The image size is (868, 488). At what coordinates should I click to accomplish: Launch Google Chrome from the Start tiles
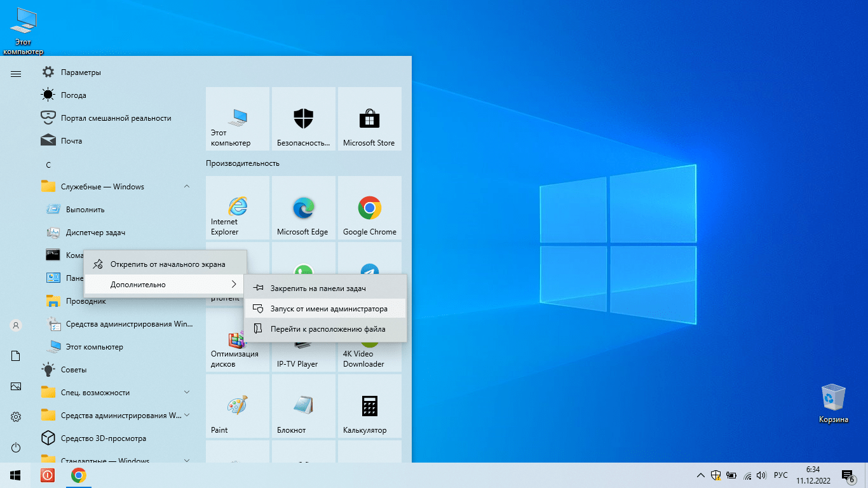(369, 208)
